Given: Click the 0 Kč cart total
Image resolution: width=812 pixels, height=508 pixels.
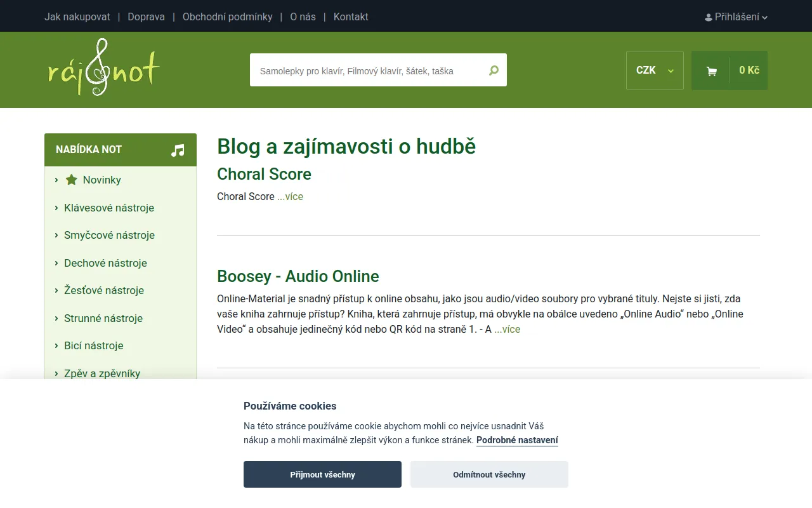Looking at the screenshot, I should [x=749, y=70].
